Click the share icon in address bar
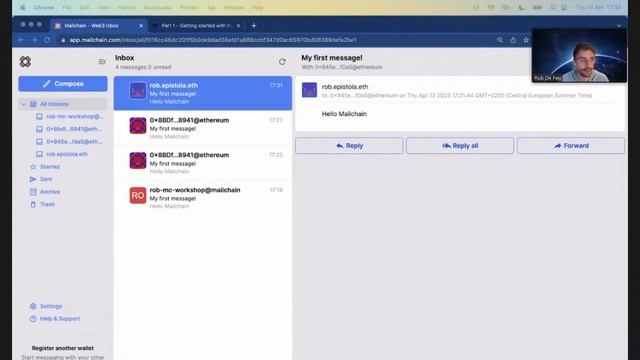The height and width of the screenshot is (360, 640). click(x=513, y=40)
